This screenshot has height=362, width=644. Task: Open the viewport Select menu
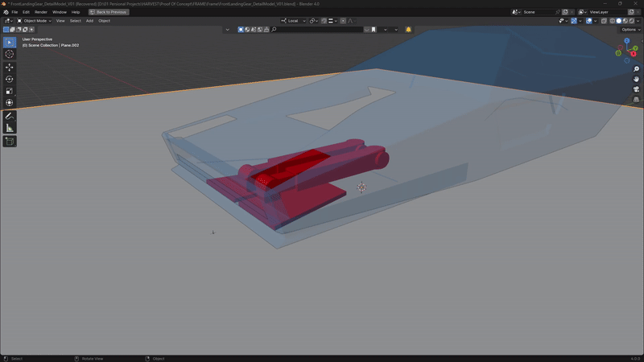coord(75,21)
